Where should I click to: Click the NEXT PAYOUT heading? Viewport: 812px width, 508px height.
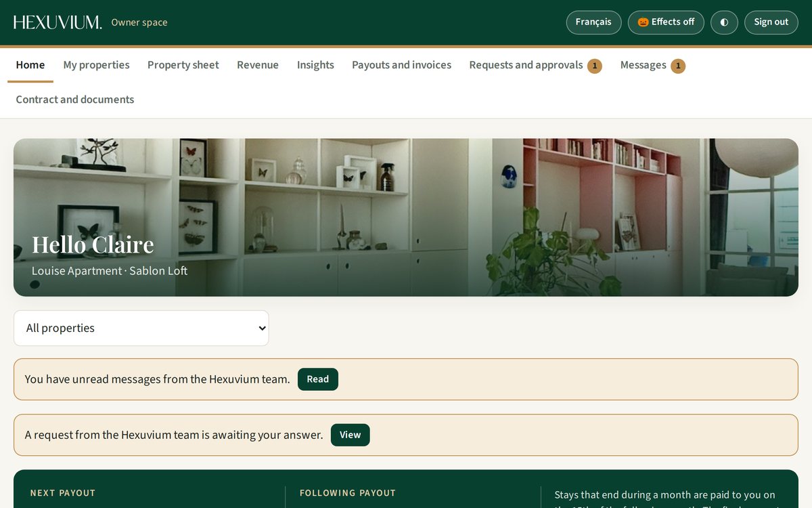(63, 493)
